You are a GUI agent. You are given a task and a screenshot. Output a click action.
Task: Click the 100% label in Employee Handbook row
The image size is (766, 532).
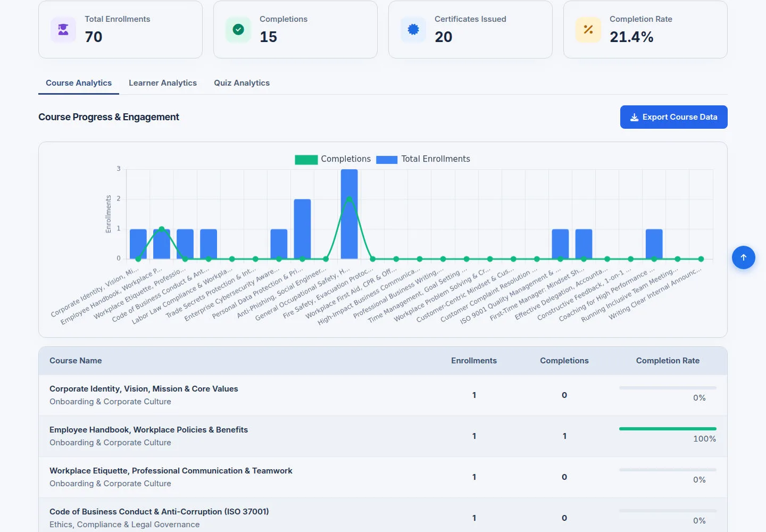point(704,439)
